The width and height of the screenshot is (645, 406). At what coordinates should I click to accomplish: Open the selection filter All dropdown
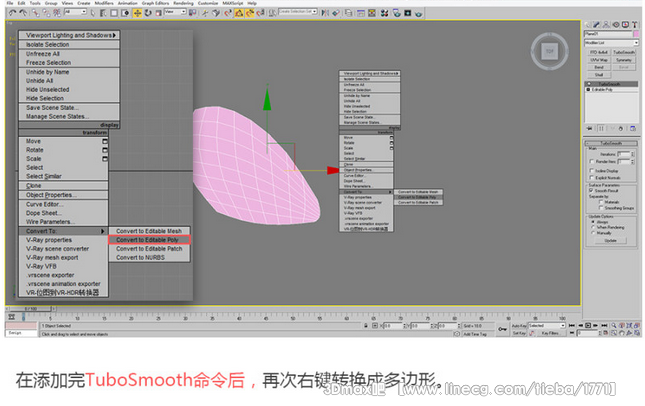pyautogui.click(x=75, y=12)
